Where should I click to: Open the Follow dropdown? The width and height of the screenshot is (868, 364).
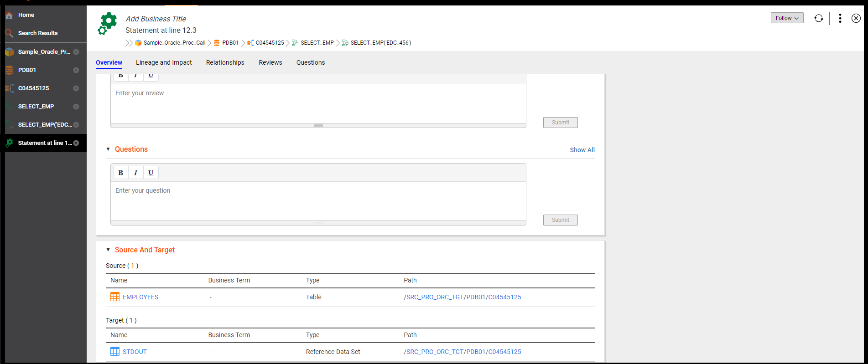787,18
